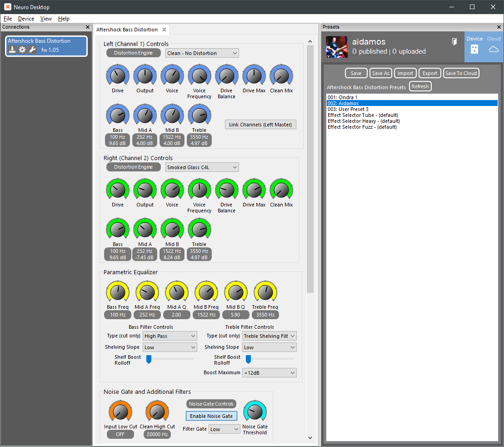Viewport: 504px width, 447px height.
Task: Click the editor vertical scrollbar thumb
Action: [310, 169]
